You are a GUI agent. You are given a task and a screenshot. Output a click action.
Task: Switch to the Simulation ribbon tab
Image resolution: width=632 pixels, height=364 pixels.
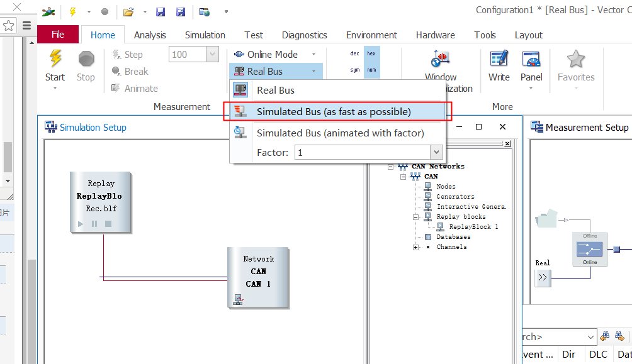coord(205,35)
